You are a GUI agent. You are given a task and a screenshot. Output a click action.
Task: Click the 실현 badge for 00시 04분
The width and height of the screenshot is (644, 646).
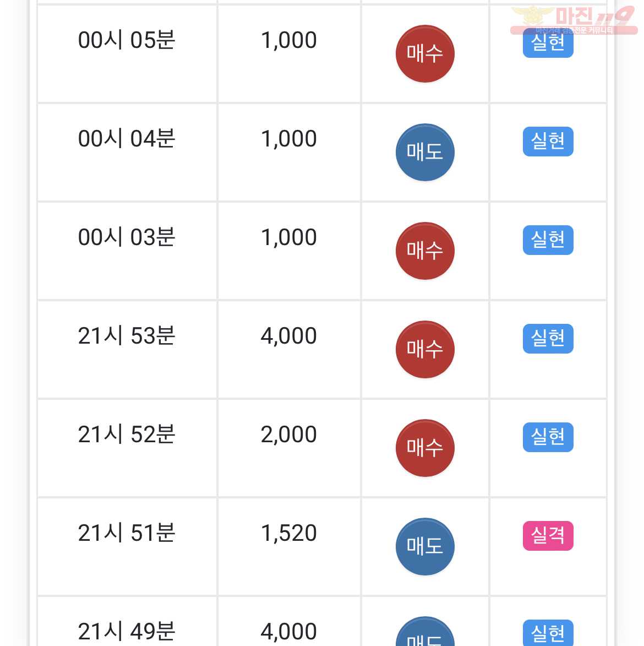click(x=548, y=142)
